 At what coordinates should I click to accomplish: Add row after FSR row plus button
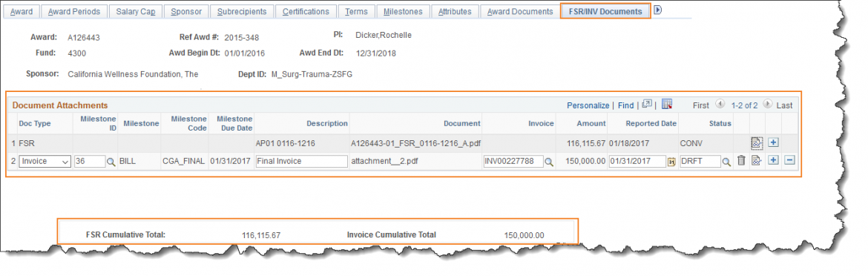773,142
